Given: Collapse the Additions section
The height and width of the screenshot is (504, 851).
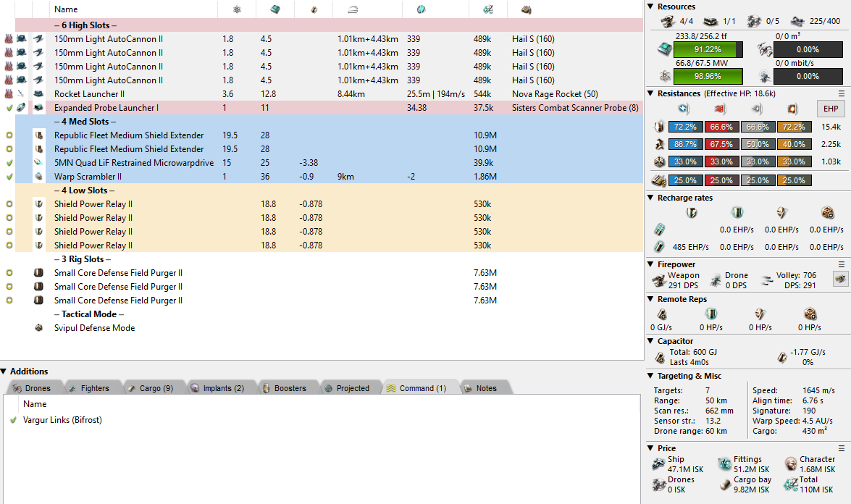Looking at the screenshot, I should click(x=4, y=371).
